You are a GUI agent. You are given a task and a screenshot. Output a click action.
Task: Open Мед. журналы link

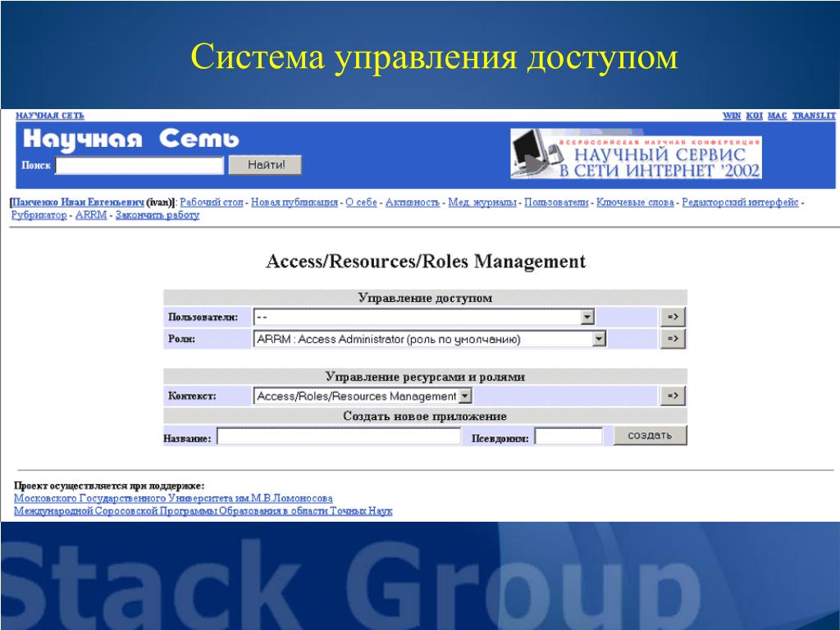pos(482,203)
